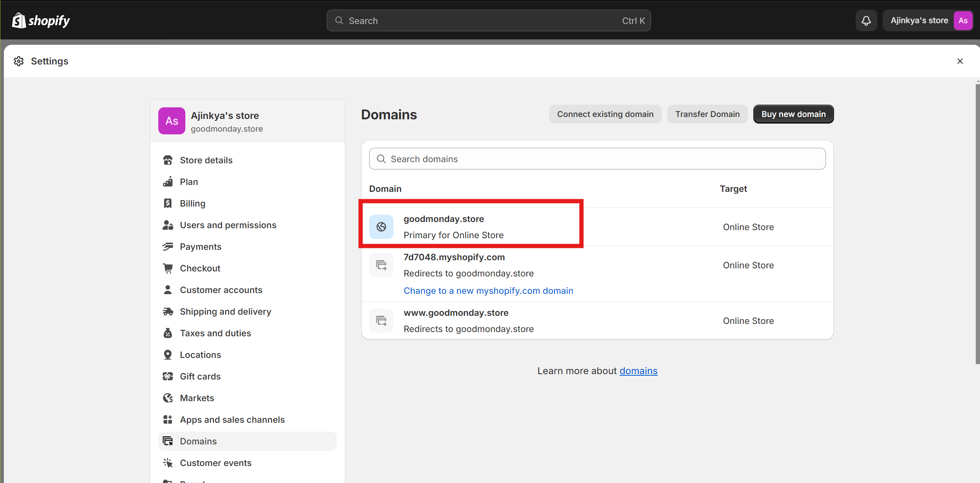Screen dimensions: 980x483
Task: Select Users and permissions
Action: pyautogui.click(x=247, y=225)
